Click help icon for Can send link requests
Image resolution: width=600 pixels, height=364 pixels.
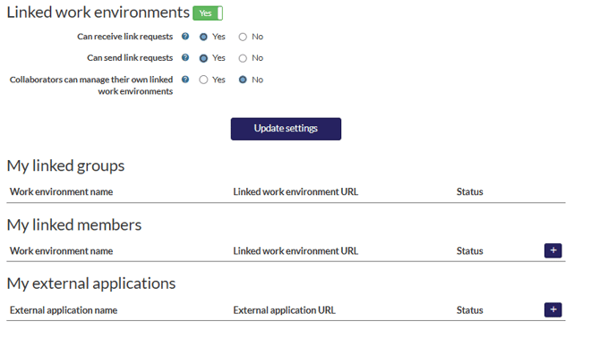185,58
